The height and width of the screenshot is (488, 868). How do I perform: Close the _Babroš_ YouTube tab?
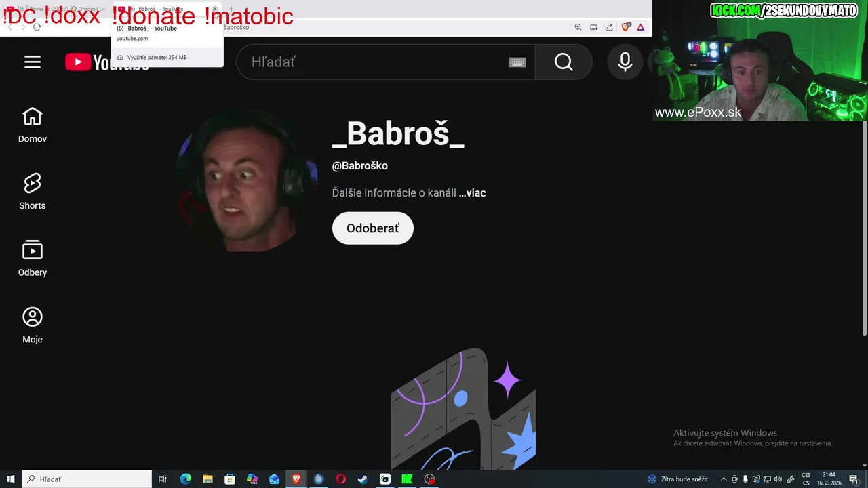pos(215,9)
